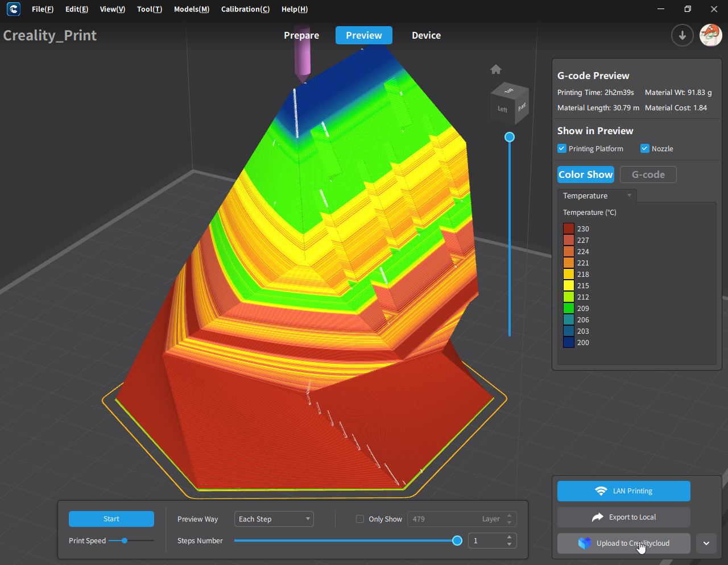
Task: Click the Creality Print app logo
Action: (x=13, y=9)
